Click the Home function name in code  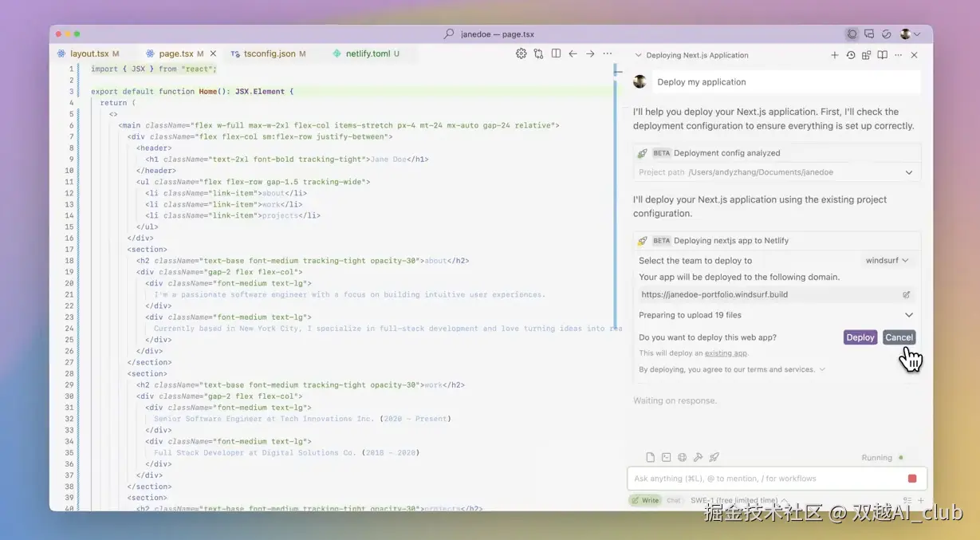pos(208,92)
